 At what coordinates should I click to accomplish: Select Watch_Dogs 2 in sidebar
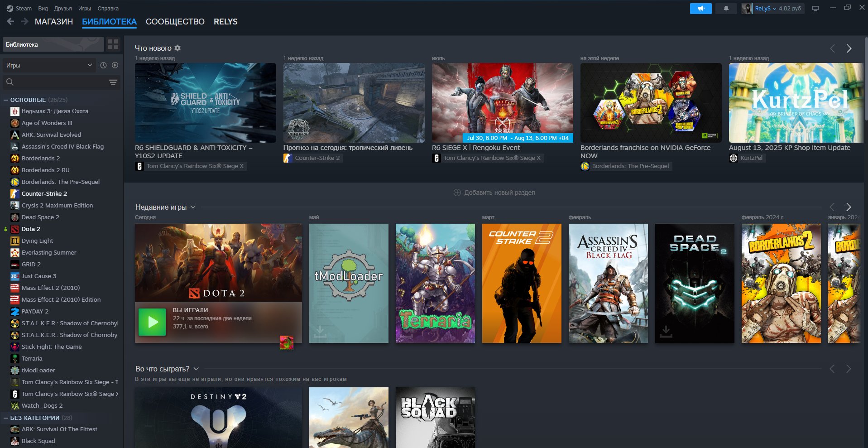[42, 405]
